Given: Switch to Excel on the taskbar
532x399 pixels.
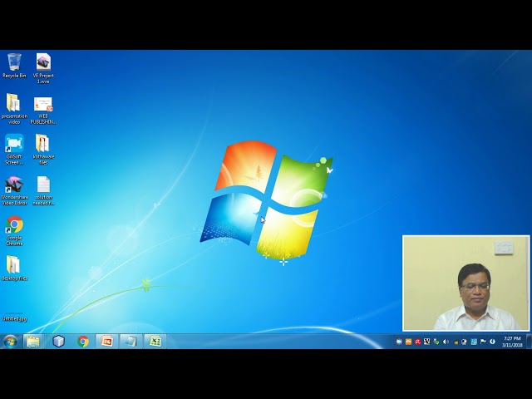Looking at the screenshot, I should click(155, 342).
